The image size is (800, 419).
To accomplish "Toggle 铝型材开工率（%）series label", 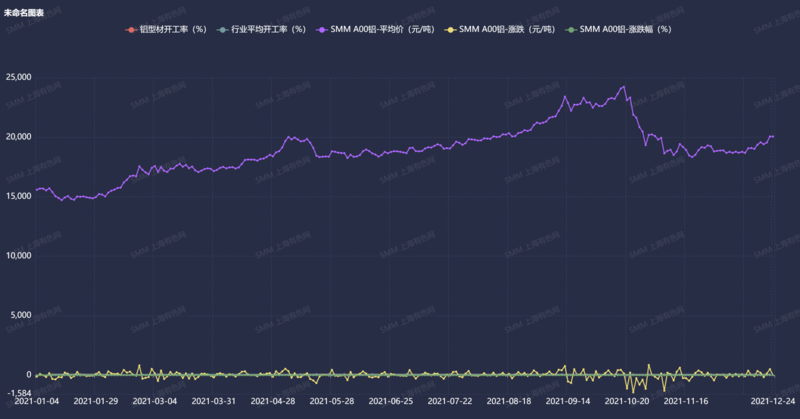I will [x=172, y=29].
